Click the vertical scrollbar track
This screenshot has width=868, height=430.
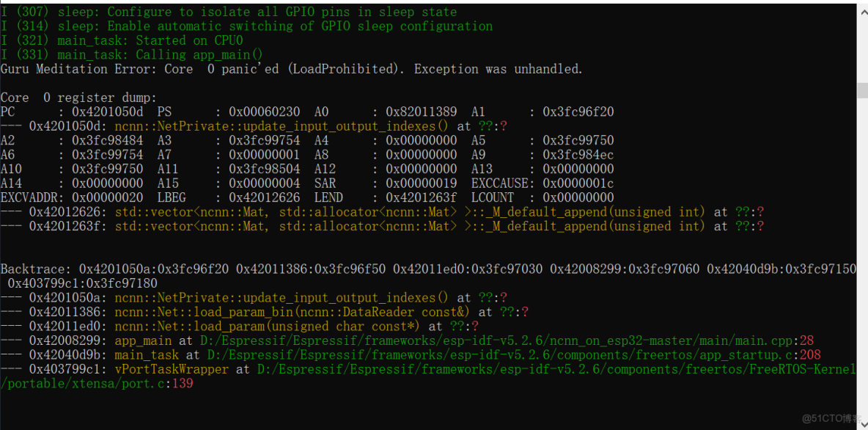point(862,220)
